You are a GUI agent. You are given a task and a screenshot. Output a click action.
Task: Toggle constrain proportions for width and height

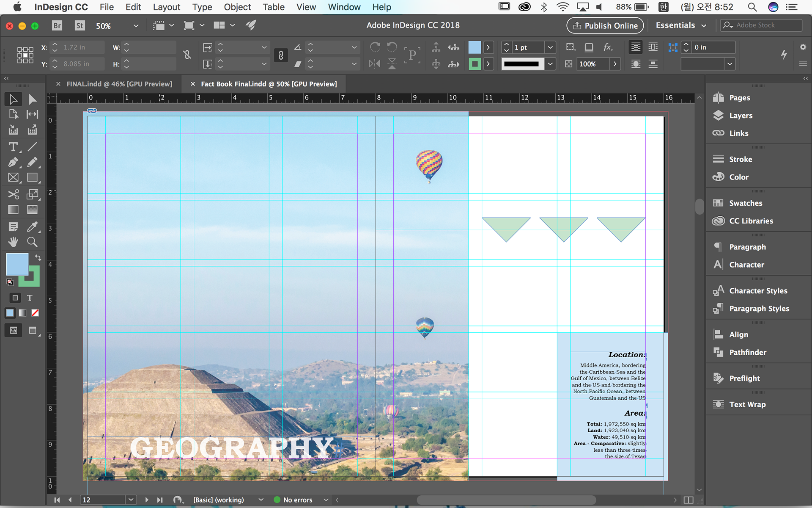[x=187, y=55]
